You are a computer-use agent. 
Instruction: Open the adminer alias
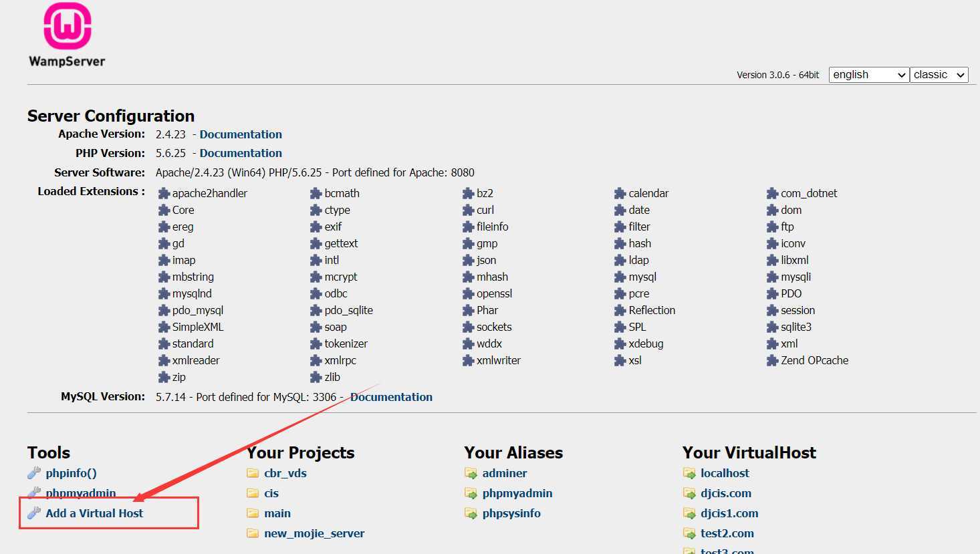(x=505, y=473)
